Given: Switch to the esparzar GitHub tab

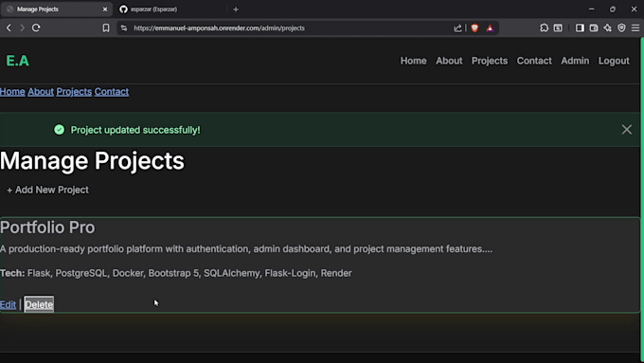Looking at the screenshot, I should (170, 9).
